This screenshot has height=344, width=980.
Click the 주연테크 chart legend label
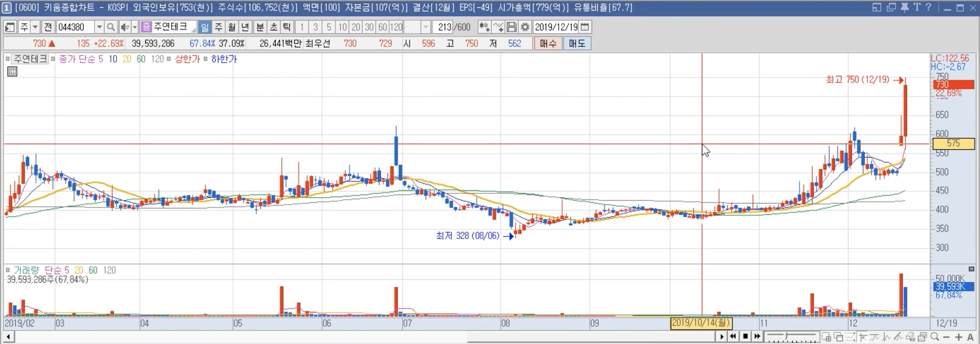[x=30, y=59]
